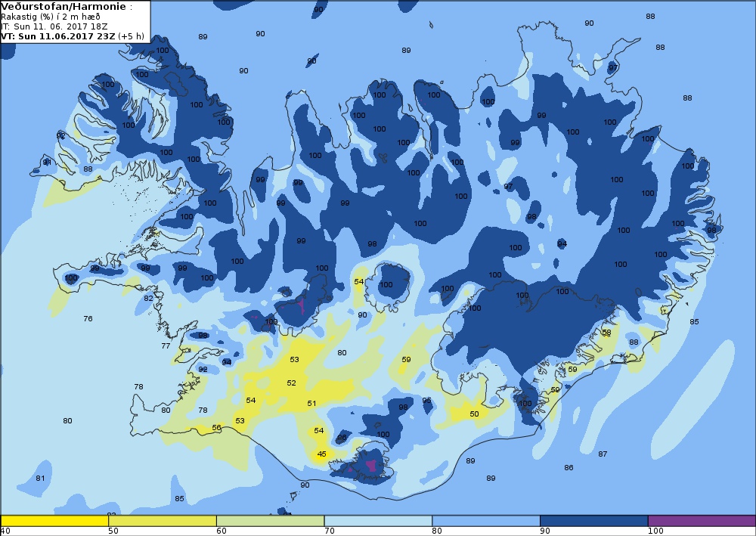
Task: Click the humidity value '52' on the map
Action: [291, 383]
